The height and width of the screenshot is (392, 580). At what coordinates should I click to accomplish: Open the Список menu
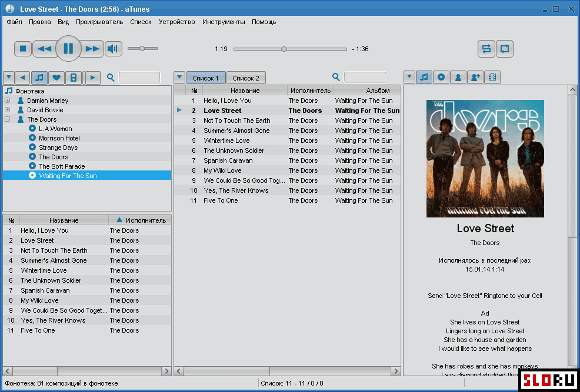[141, 22]
